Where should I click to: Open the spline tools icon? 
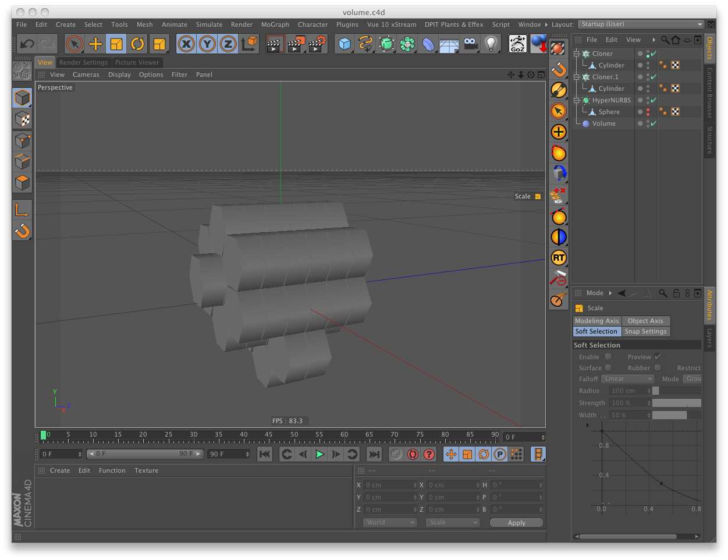coord(366,44)
